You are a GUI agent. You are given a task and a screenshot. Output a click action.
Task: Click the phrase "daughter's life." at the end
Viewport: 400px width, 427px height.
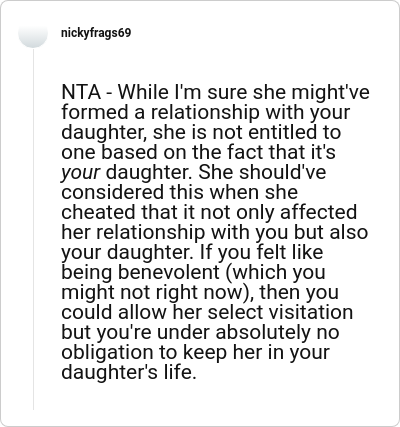[x=129, y=372]
